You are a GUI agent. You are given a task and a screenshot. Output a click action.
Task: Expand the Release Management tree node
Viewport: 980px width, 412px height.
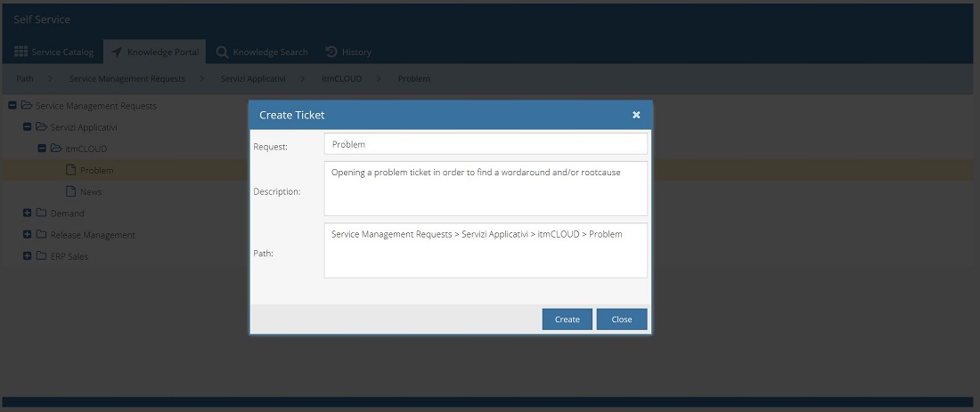(28, 235)
